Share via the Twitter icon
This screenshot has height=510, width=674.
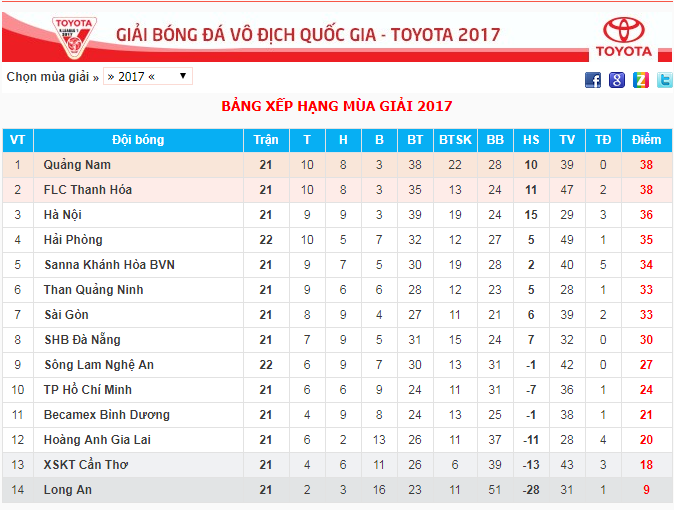pos(665,80)
